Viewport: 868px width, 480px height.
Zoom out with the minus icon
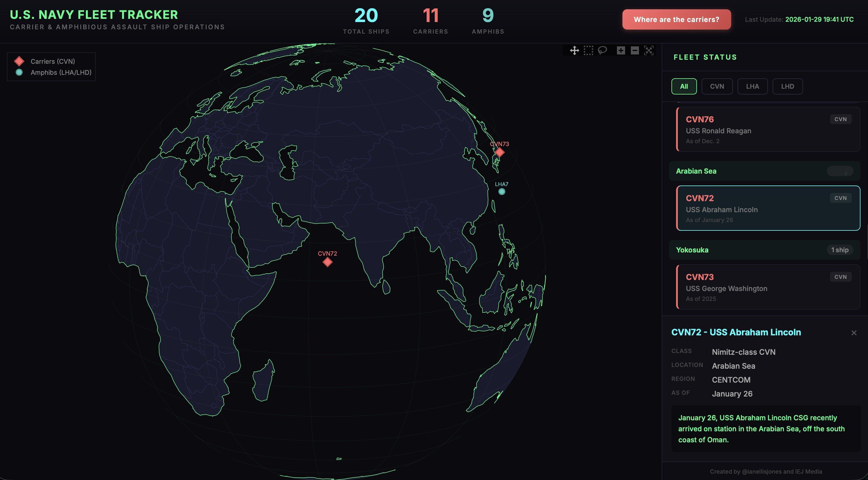coord(635,50)
